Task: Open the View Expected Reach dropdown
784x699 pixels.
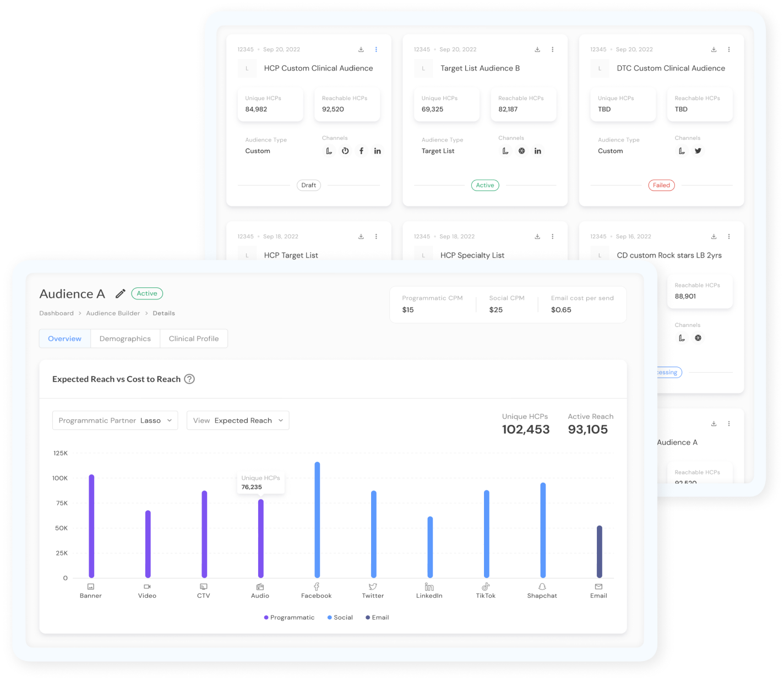Action: pyautogui.click(x=238, y=421)
